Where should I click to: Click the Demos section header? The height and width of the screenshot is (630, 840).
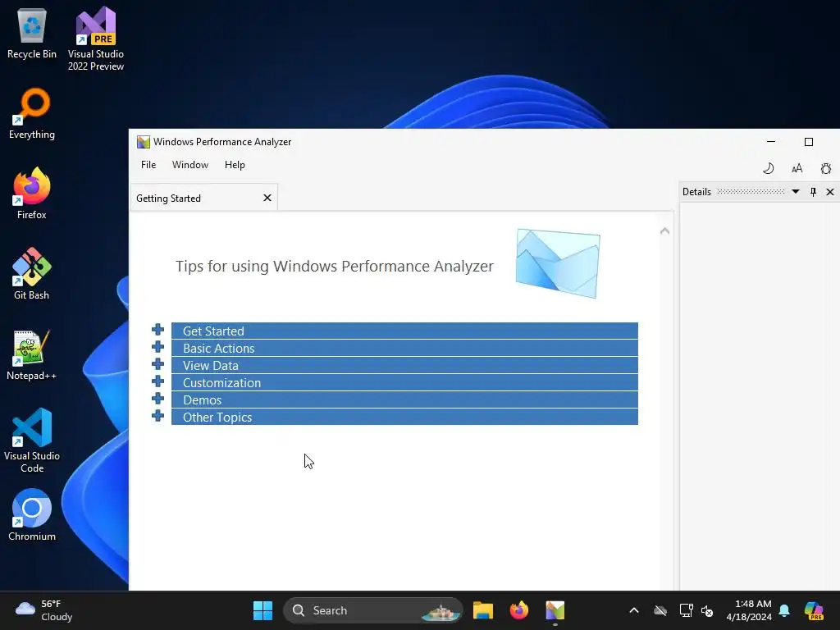click(x=404, y=399)
